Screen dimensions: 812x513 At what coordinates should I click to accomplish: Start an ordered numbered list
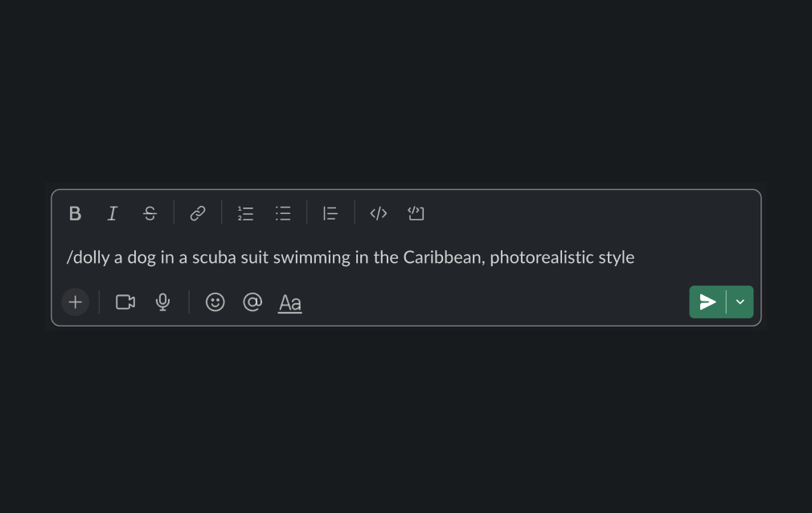coord(245,214)
